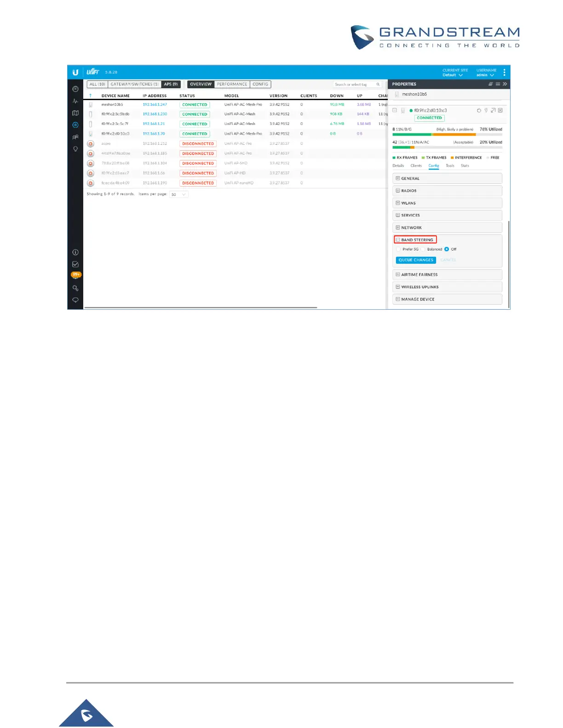Image resolution: width=563 pixels, height=728 pixels.
Task: Open the Alerts checkmark icon in sidebar
Action: 75,264
